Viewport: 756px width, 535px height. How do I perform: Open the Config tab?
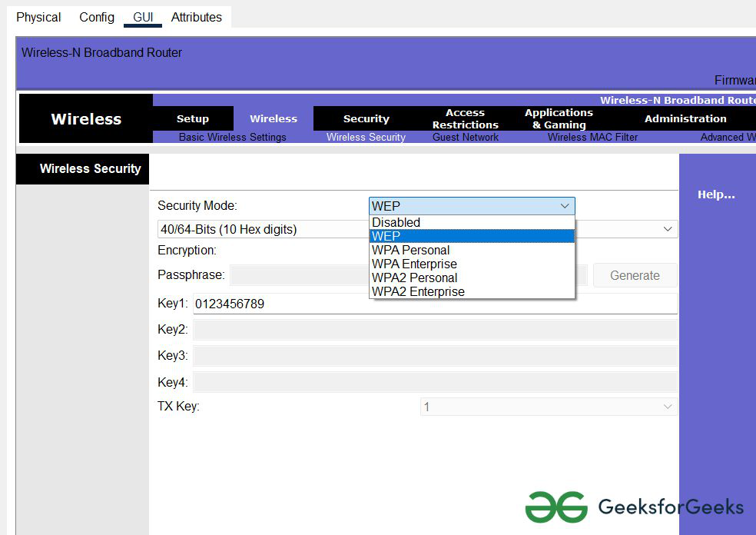tap(97, 17)
